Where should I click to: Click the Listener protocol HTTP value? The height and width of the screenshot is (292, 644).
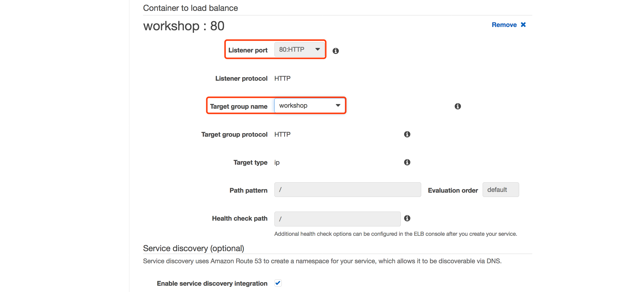click(282, 78)
